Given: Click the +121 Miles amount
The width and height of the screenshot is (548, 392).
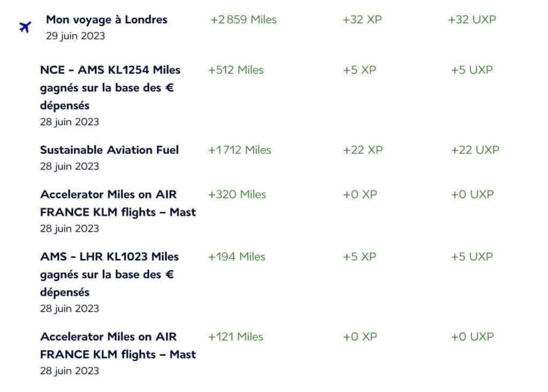Looking at the screenshot, I should click(x=236, y=337).
